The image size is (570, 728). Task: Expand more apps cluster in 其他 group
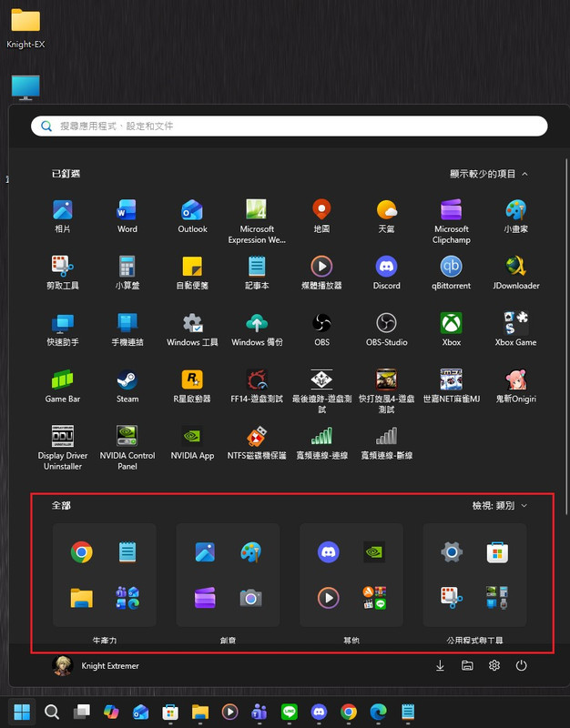tap(374, 598)
